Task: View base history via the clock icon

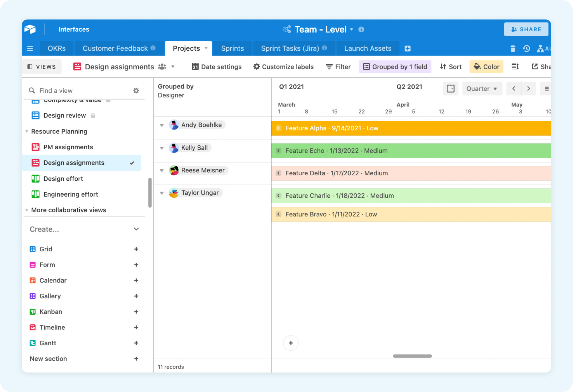Action: [x=526, y=49]
